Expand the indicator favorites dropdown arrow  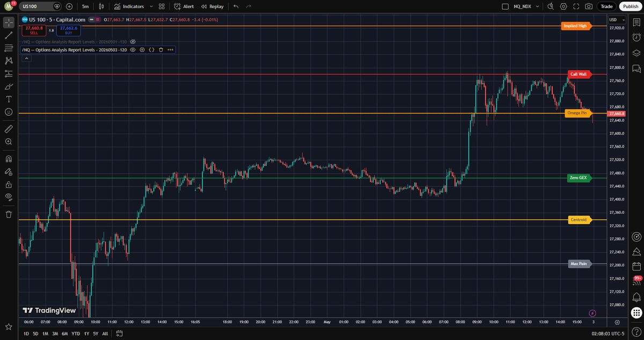(x=151, y=6)
